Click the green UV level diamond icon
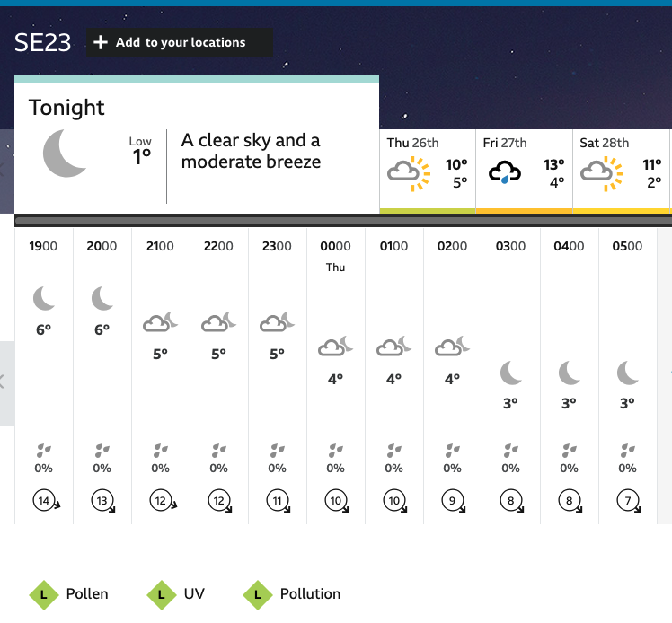Viewport: 672px width, 623px height. [x=161, y=593]
